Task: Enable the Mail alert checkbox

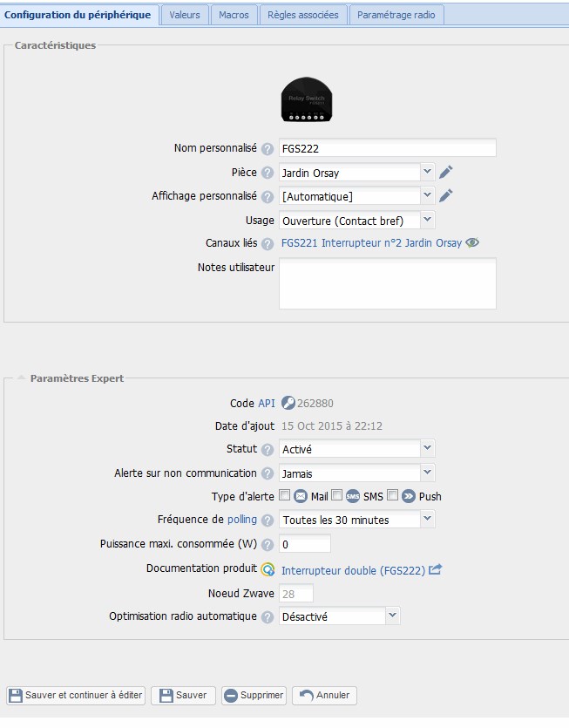Action: [284, 495]
